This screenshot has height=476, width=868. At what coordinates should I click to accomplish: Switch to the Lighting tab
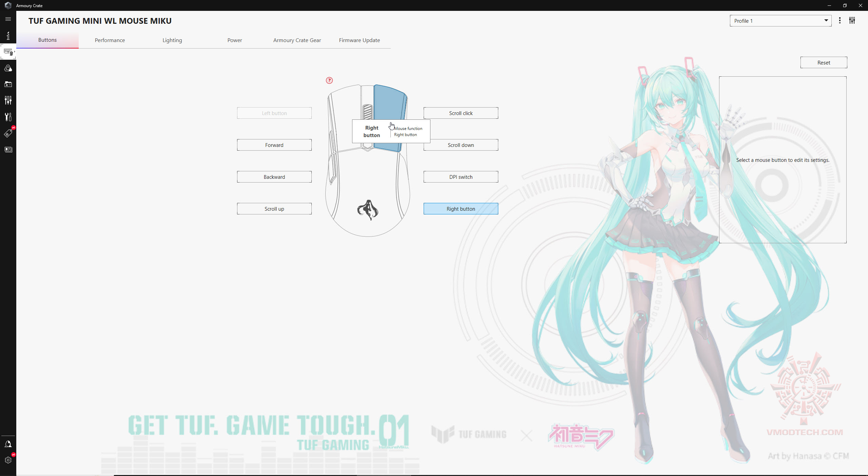point(172,40)
